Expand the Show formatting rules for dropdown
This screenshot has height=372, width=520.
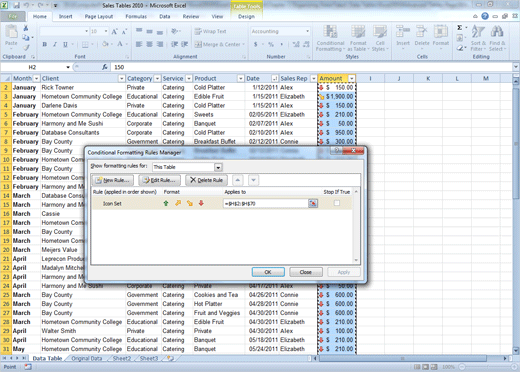(218, 167)
